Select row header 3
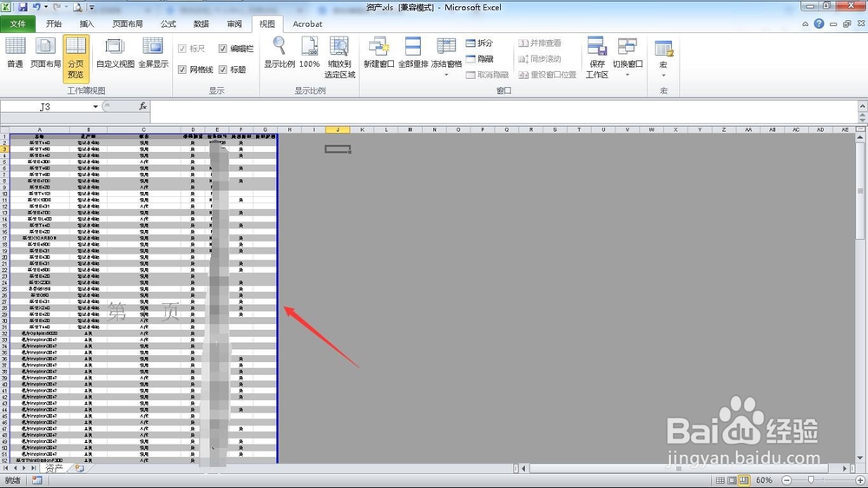Screen dimensions: 868x488 coord(4,149)
